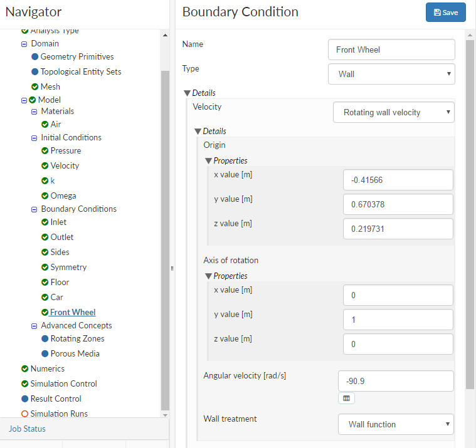
Task: Open the Job Status panel
Action: pos(27,429)
